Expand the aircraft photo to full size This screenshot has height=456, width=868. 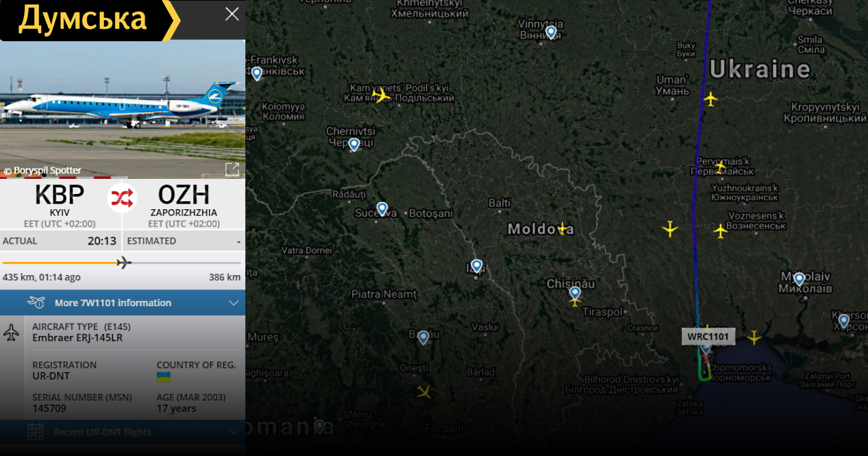(232, 169)
